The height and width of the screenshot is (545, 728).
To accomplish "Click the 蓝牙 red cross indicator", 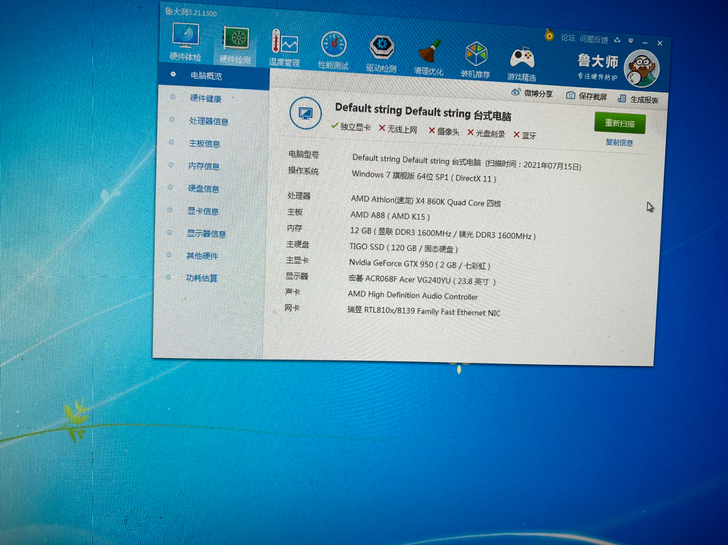I will click(525, 135).
